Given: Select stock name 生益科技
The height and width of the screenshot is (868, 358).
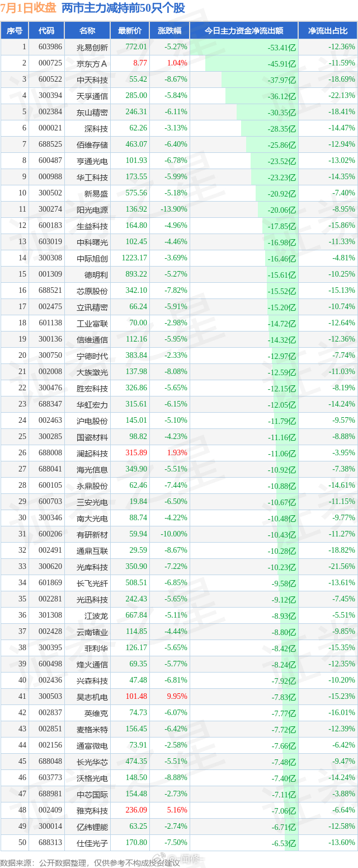Looking at the screenshot, I should (x=92, y=226).
